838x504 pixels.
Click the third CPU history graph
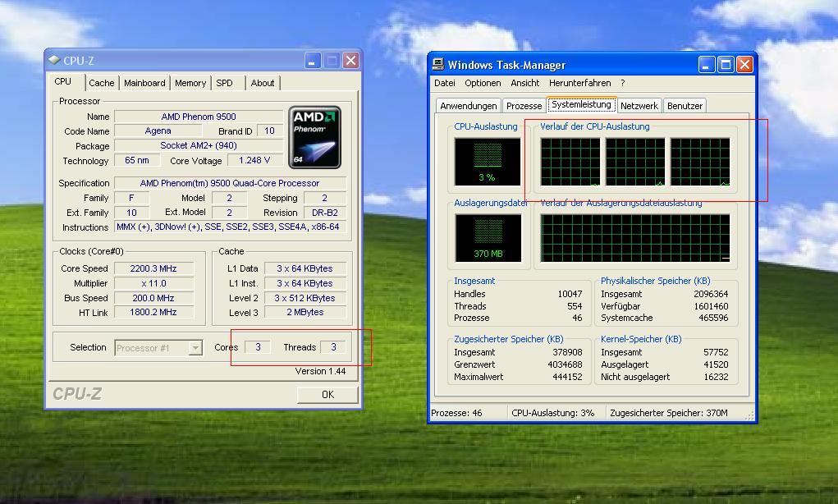tap(700, 162)
